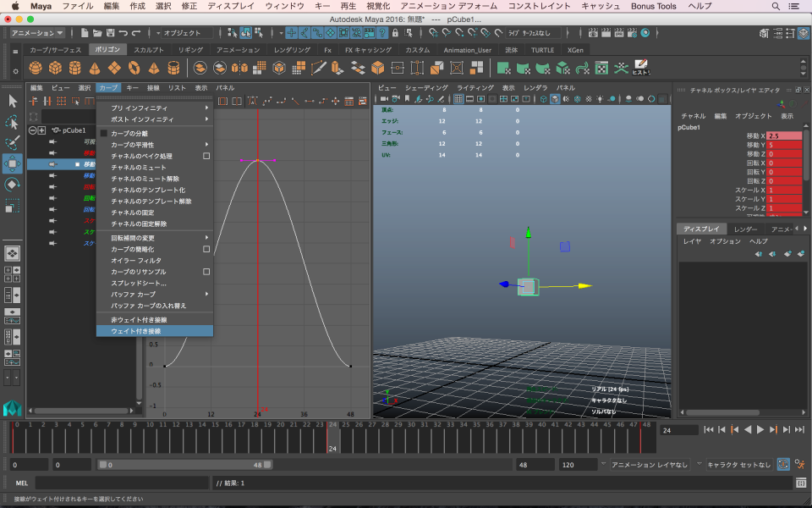Expand the プリ インフィニティ submenu
This screenshot has height=508, width=812.
click(x=155, y=108)
